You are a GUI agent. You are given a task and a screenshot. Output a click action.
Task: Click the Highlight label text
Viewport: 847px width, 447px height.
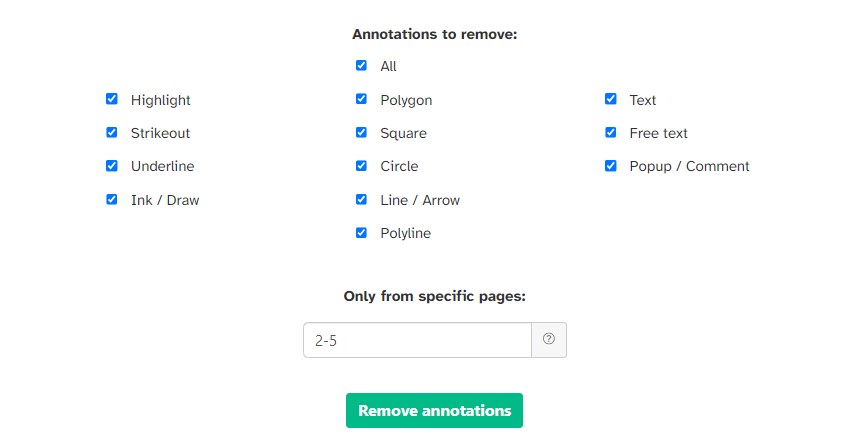coord(160,100)
